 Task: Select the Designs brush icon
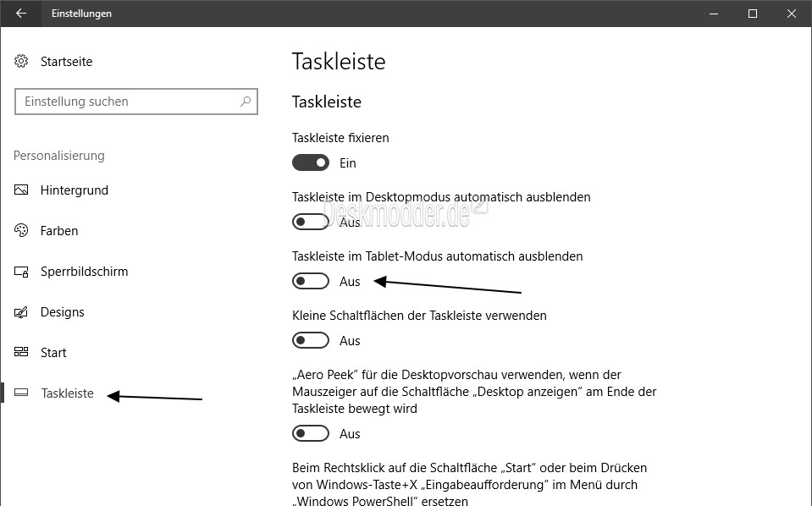pyautogui.click(x=21, y=312)
